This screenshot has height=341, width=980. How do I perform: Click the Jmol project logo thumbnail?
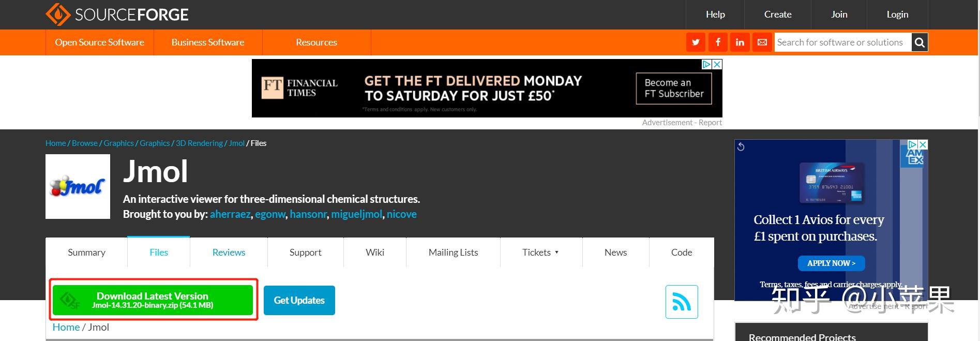click(78, 187)
